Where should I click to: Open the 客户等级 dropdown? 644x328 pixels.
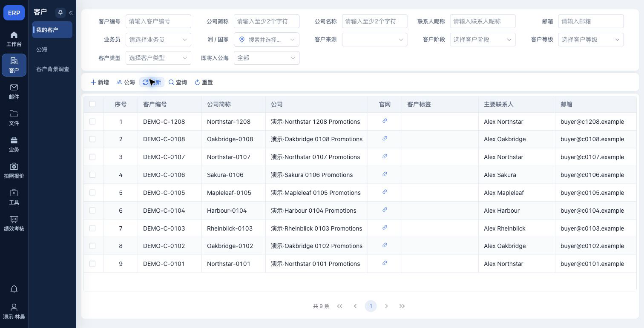click(591, 40)
